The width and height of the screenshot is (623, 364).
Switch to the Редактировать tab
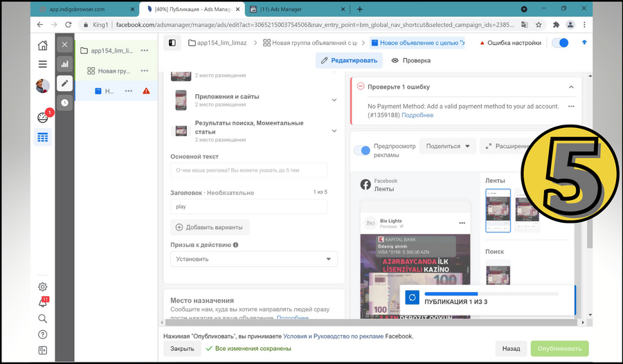point(350,60)
